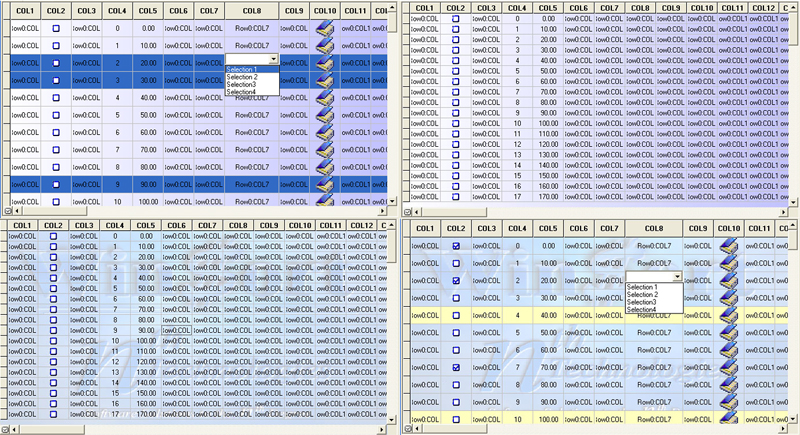Click the book icon in bottom-right grid row 7

[730, 367]
